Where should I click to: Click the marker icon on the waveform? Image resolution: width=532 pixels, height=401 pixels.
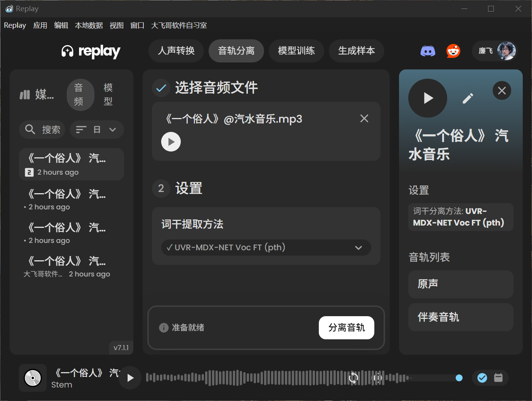pos(377,378)
